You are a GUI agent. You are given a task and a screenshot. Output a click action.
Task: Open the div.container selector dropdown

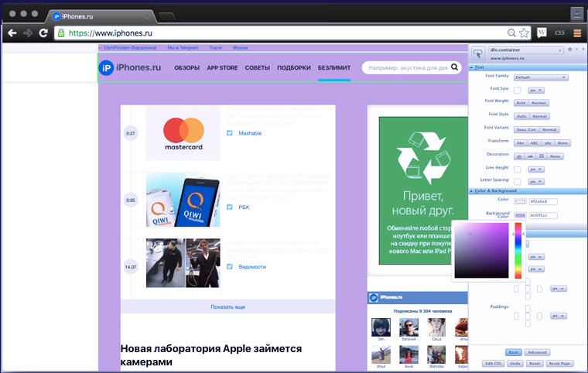point(526,50)
